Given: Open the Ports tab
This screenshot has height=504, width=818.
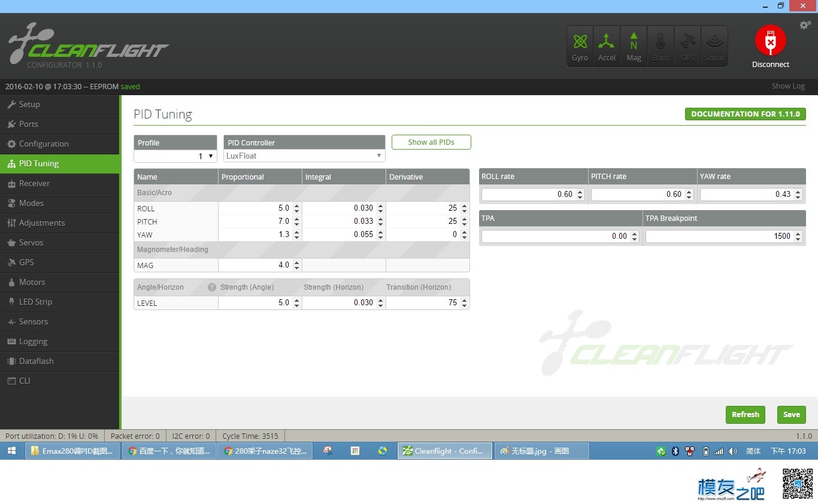Looking at the screenshot, I should tap(60, 124).
